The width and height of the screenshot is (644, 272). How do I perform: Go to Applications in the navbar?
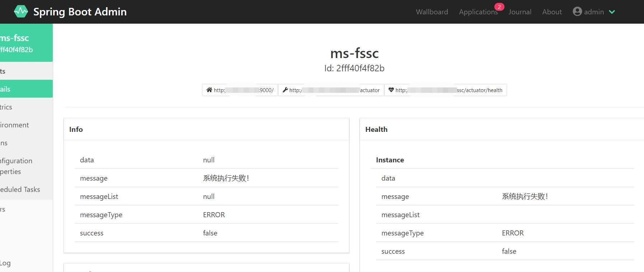pyautogui.click(x=478, y=12)
